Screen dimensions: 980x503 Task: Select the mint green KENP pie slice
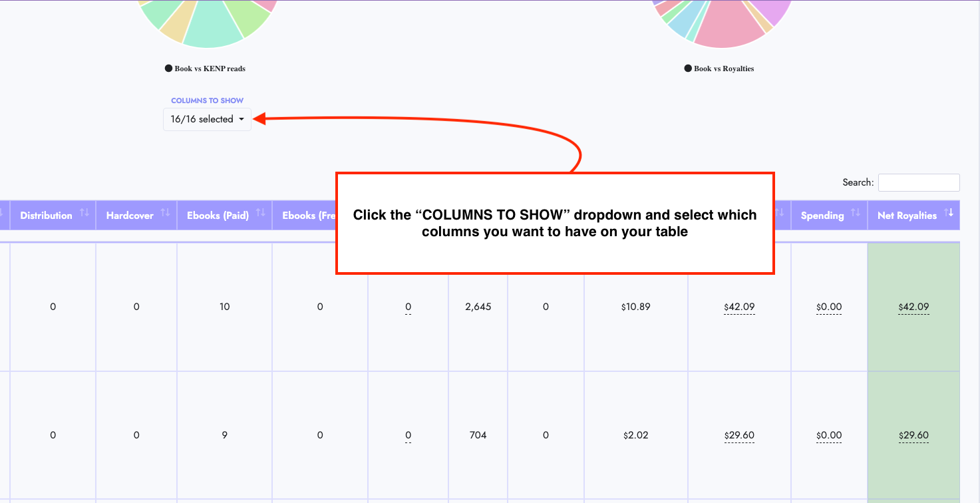click(213, 27)
